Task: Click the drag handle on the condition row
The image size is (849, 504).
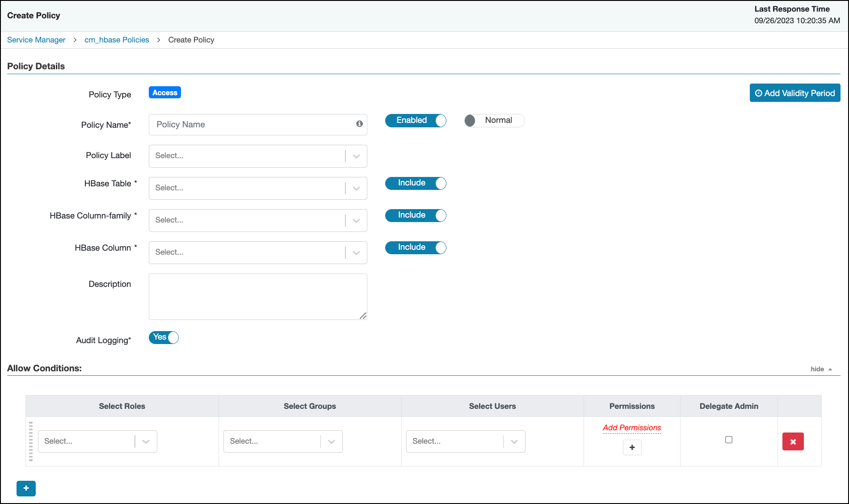Action: pos(30,441)
